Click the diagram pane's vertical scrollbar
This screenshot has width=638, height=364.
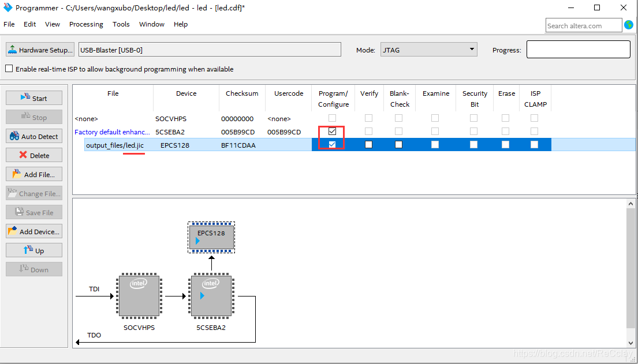coord(631,268)
